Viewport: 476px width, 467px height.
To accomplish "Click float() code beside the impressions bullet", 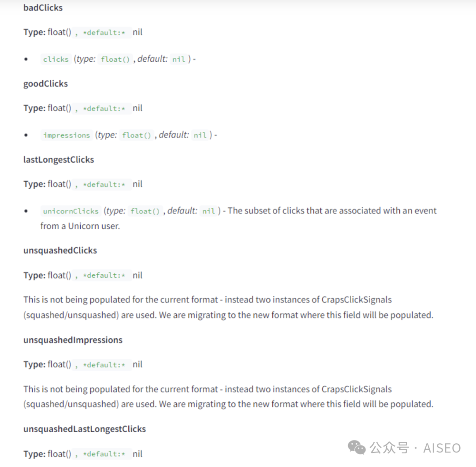I will pyautogui.click(x=137, y=135).
